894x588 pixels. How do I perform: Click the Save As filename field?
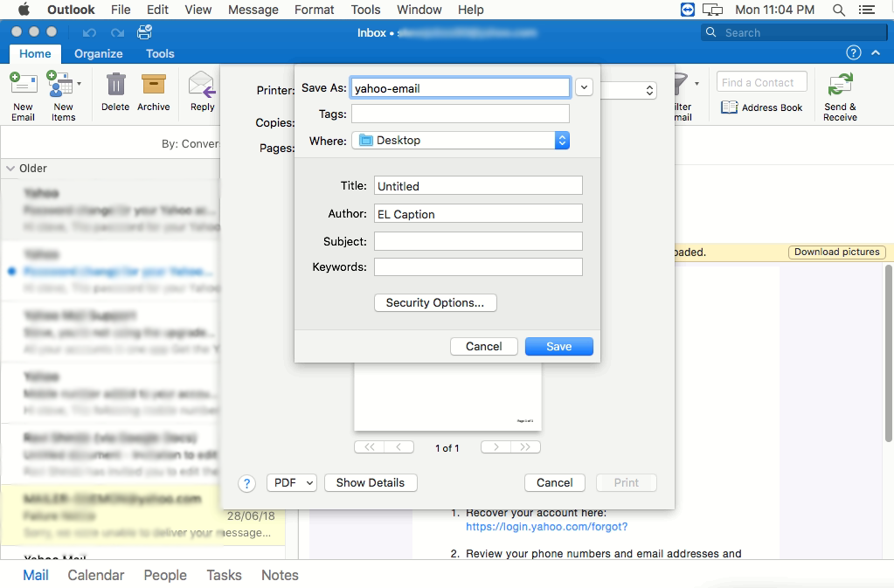point(461,87)
